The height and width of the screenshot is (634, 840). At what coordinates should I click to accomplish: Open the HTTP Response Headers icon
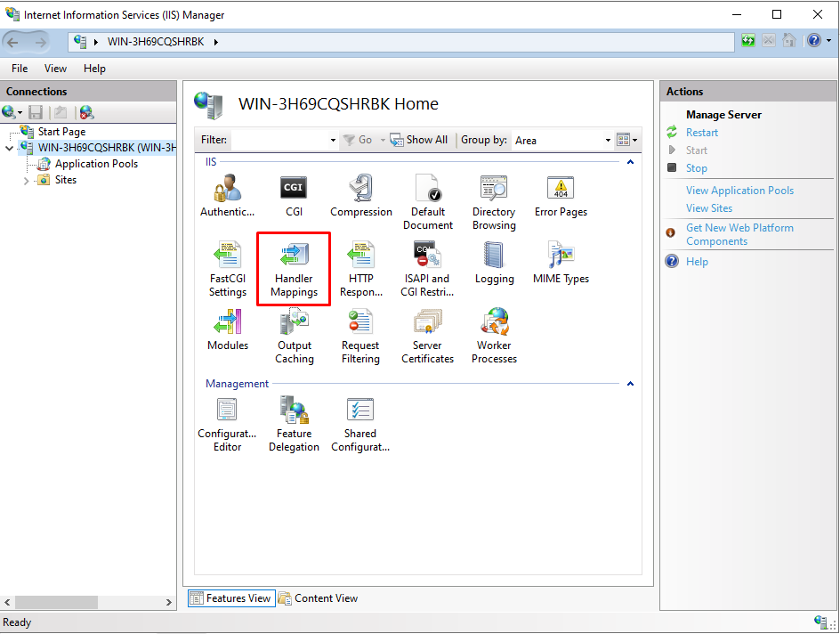pos(361,269)
